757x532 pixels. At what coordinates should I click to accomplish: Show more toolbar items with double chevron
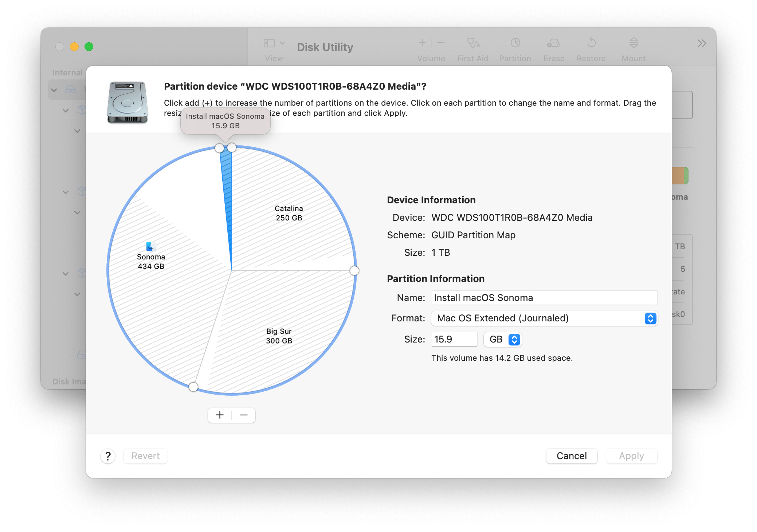702,43
